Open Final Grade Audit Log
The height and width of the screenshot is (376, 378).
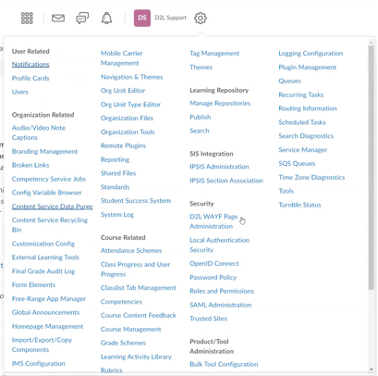click(x=43, y=271)
